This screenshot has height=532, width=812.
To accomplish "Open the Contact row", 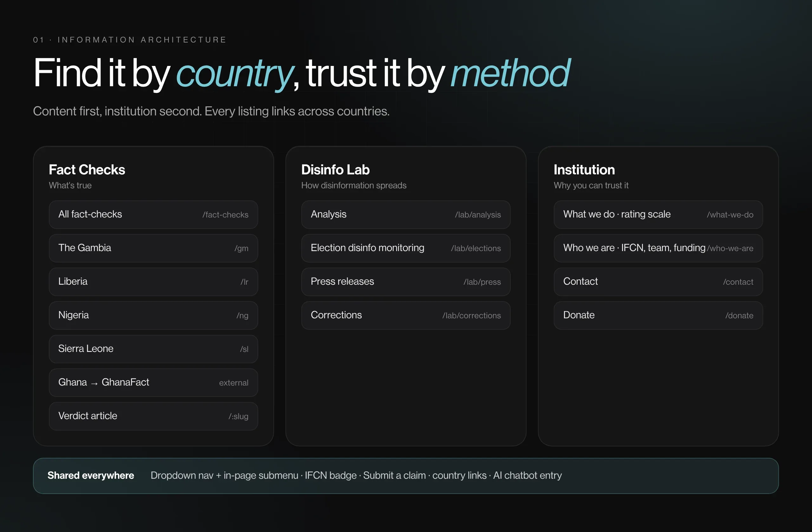I will [x=658, y=282].
